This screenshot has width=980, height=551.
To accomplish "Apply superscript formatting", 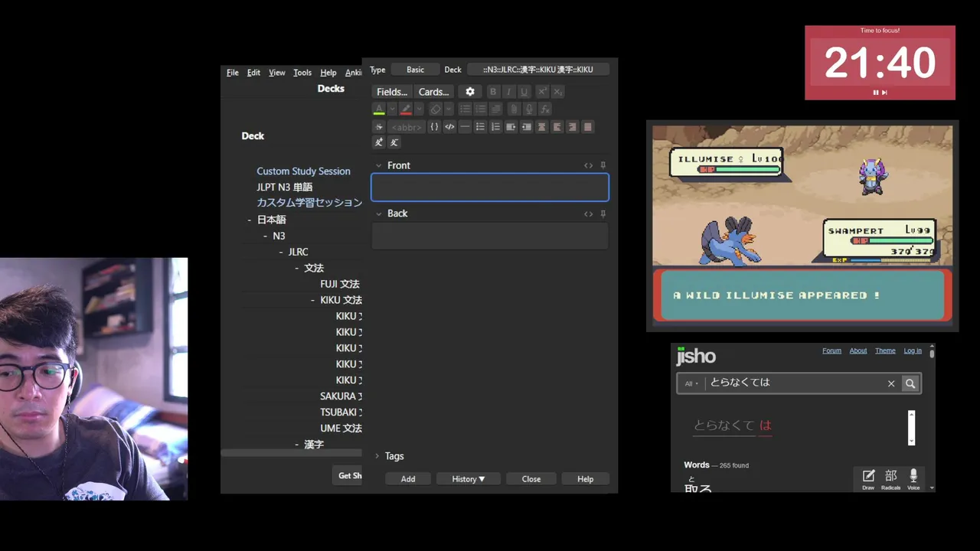I will coord(542,92).
